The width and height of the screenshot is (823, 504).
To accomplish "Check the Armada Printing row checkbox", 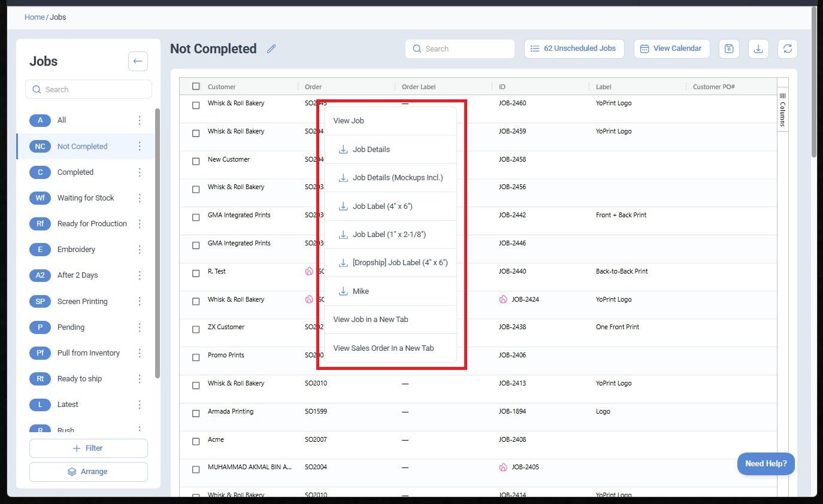I will [196, 414].
